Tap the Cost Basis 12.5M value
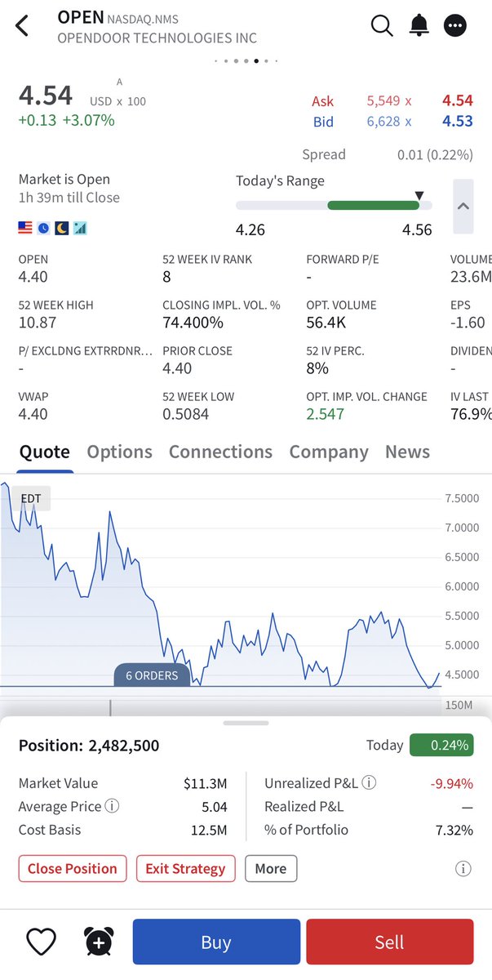This screenshot has height=980, width=492. click(210, 830)
